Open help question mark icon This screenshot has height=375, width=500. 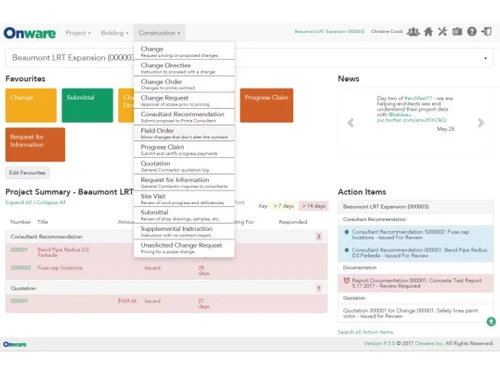[x=472, y=32]
